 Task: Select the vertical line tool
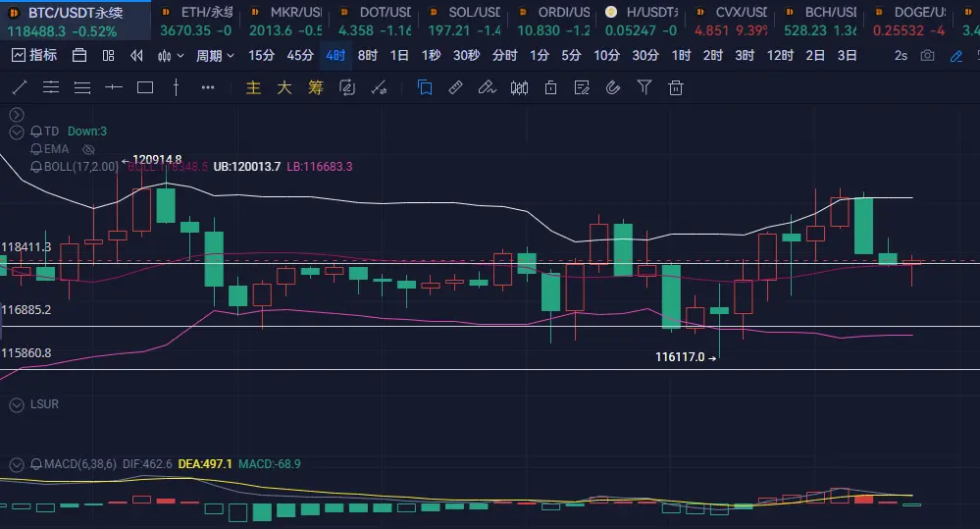177,87
